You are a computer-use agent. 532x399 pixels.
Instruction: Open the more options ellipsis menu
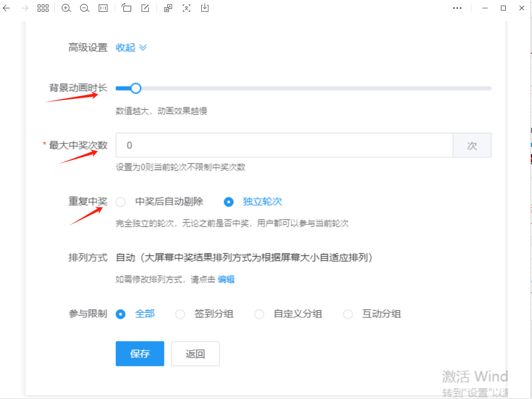click(457, 8)
